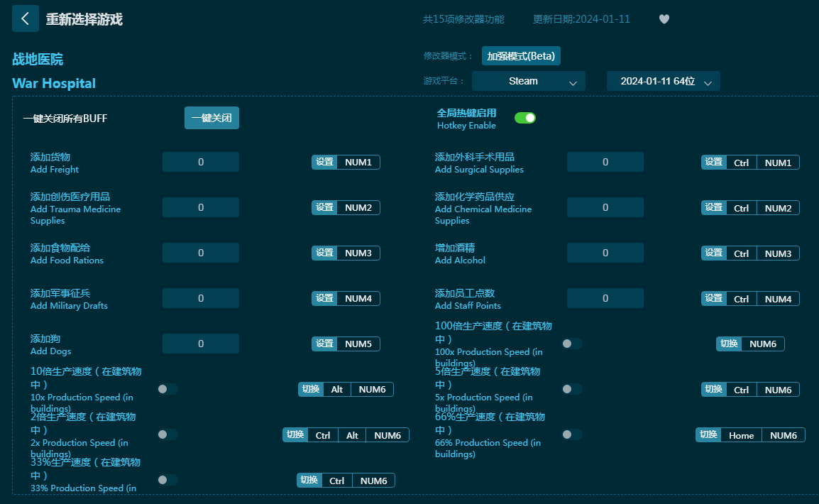The width and height of the screenshot is (819, 504).
Task: Click the Add Staff Points value field
Action: 605,298
